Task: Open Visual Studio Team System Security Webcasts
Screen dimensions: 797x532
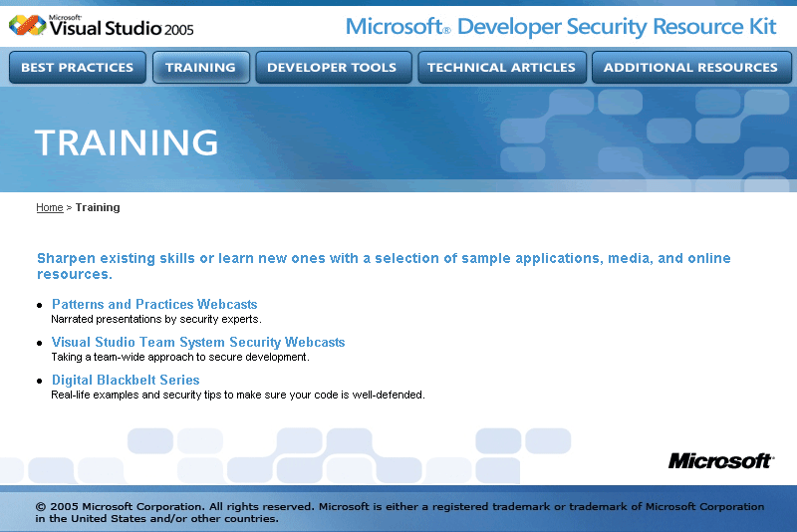Action: pyautogui.click(x=198, y=342)
